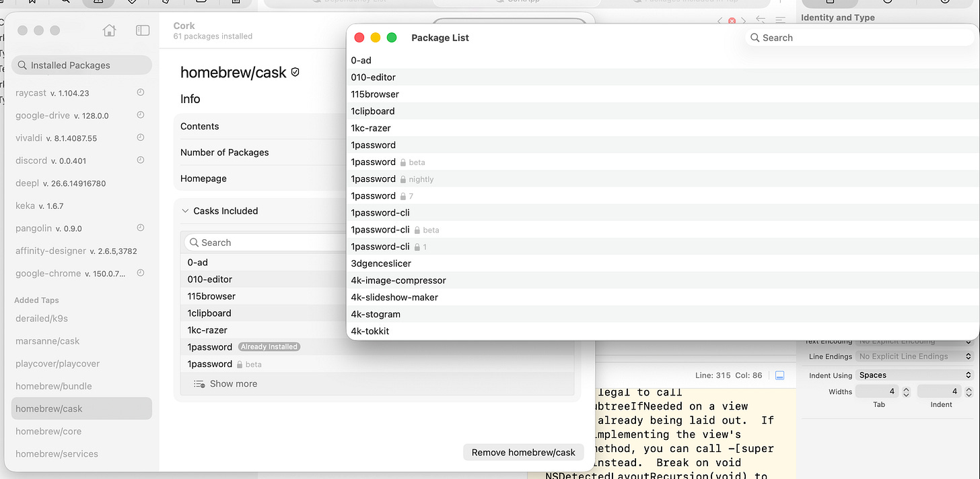Select the homebrew/services tap
980x479 pixels.
point(81,453)
